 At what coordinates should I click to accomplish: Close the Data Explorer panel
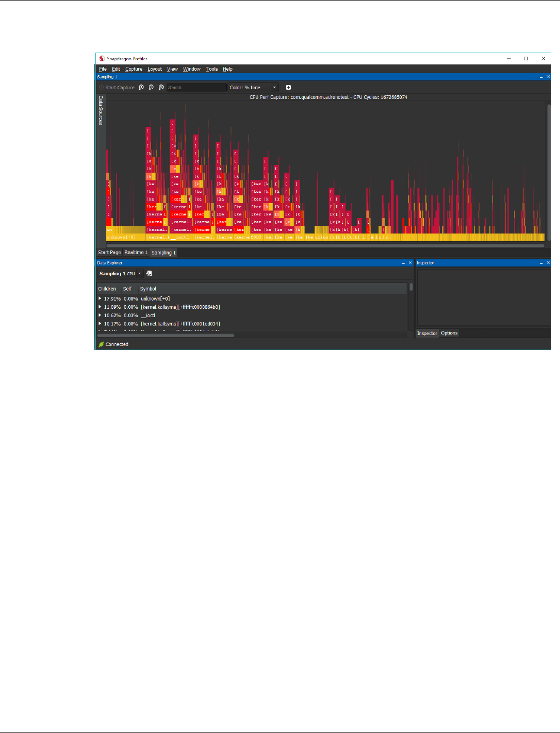410,263
